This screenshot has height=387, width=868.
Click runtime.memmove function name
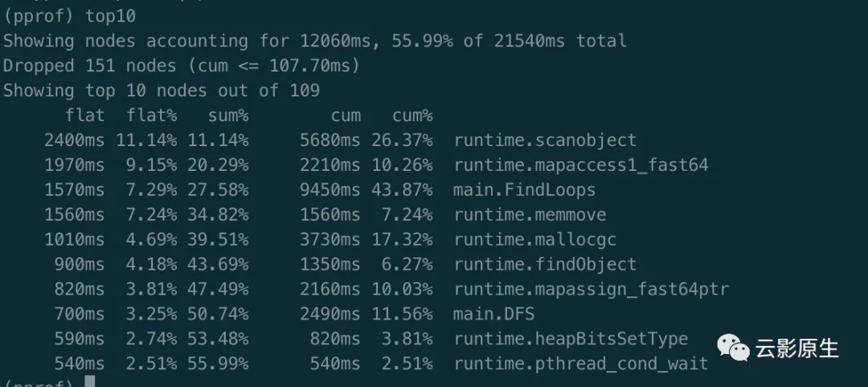530,215
